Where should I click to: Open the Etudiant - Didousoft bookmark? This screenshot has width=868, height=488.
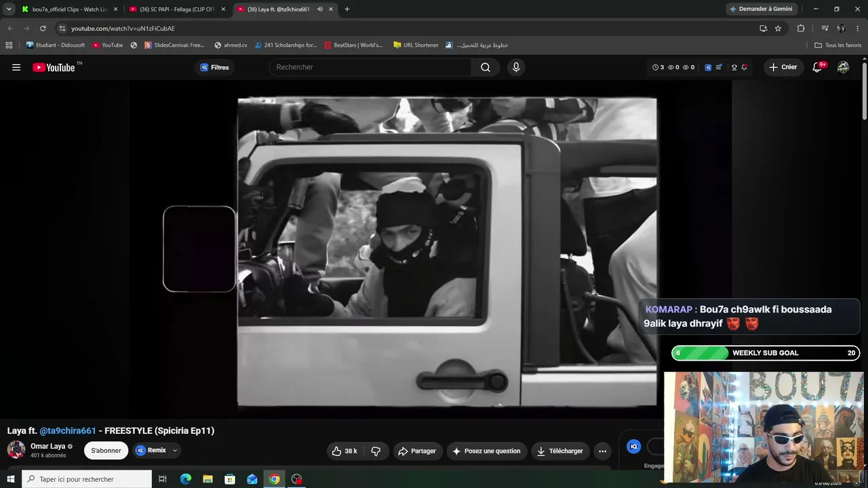56,45
